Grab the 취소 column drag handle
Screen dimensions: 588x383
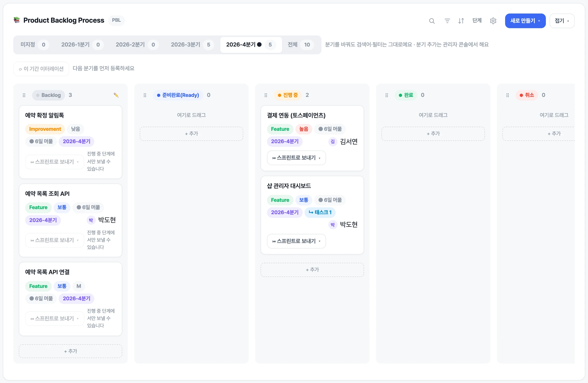click(507, 95)
